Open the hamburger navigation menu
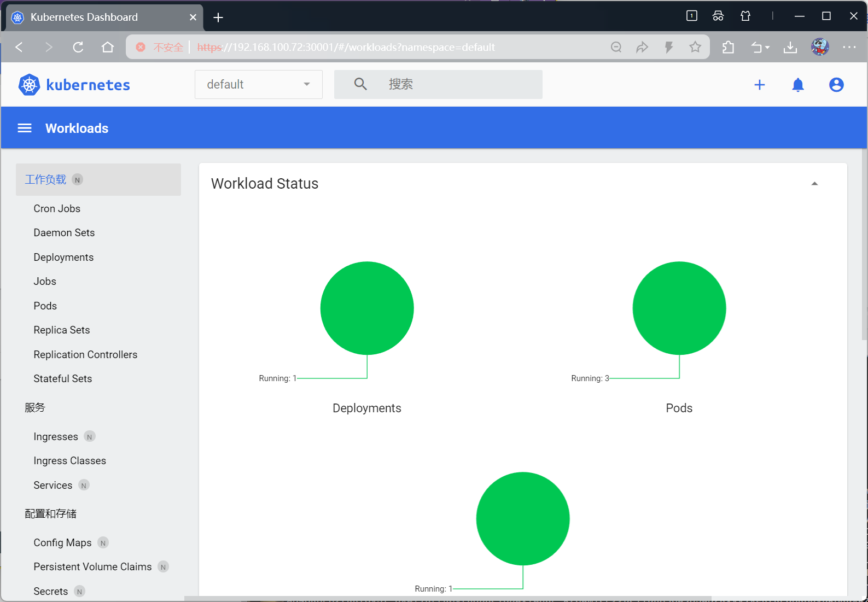The width and height of the screenshot is (868, 602). click(25, 128)
